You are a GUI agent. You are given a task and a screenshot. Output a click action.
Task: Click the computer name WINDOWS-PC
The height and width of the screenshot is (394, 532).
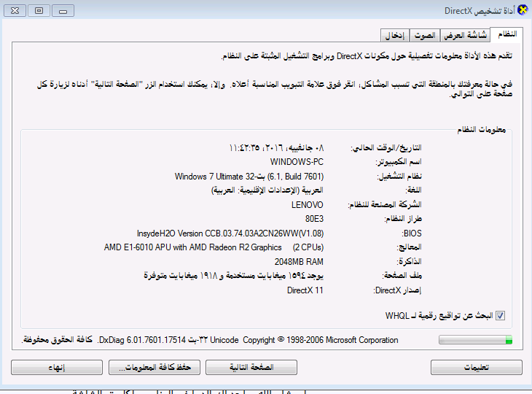(x=297, y=162)
